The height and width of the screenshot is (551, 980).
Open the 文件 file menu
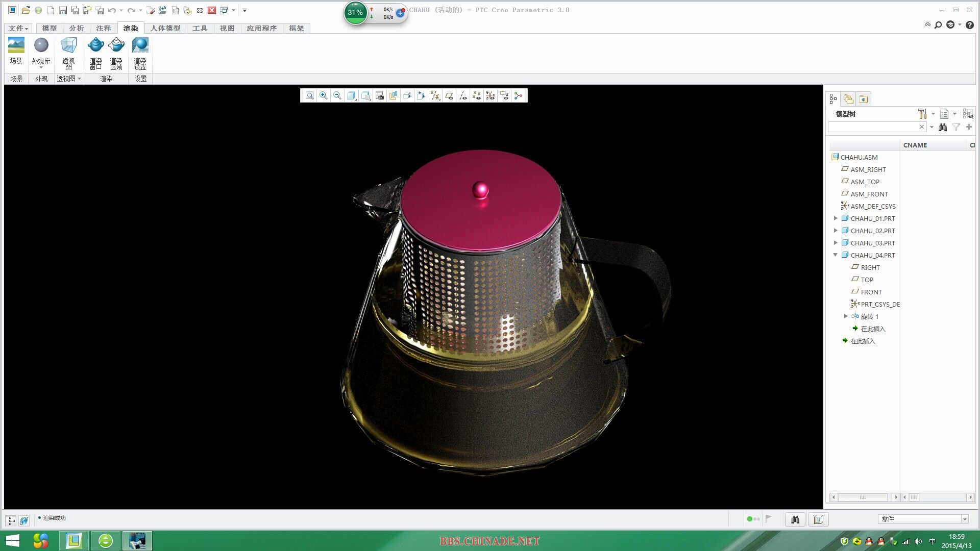click(18, 28)
